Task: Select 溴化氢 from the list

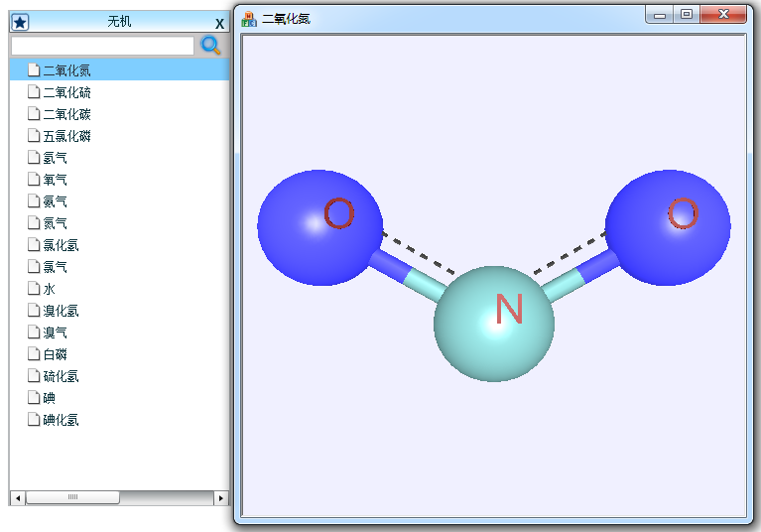Action: (x=61, y=311)
